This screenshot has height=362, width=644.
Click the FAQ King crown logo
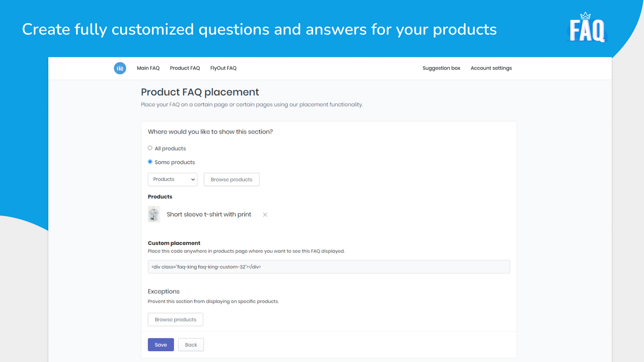pyautogui.click(x=587, y=29)
